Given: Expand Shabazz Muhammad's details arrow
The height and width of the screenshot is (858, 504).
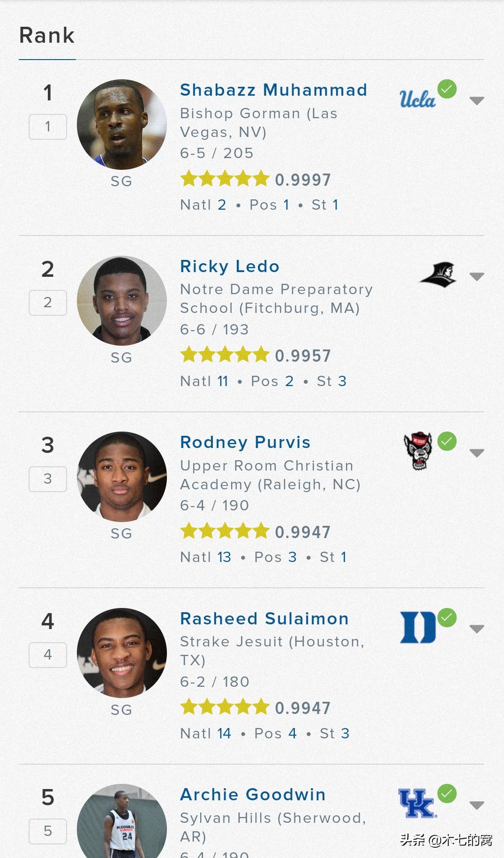Looking at the screenshot, I should [x=476, y=100].
